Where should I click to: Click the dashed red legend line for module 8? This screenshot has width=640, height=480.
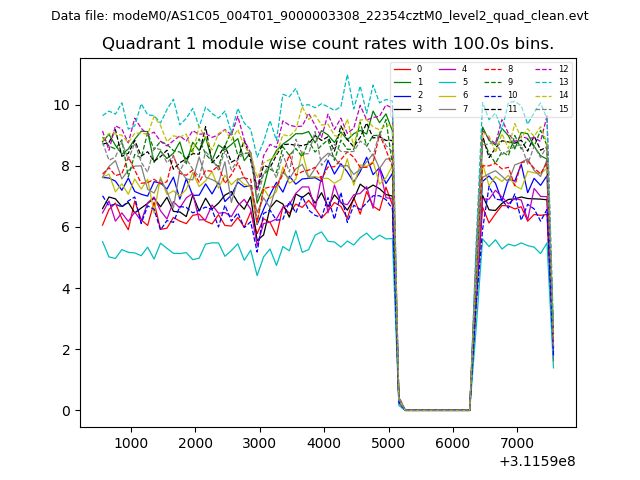(x=495, y=69)
